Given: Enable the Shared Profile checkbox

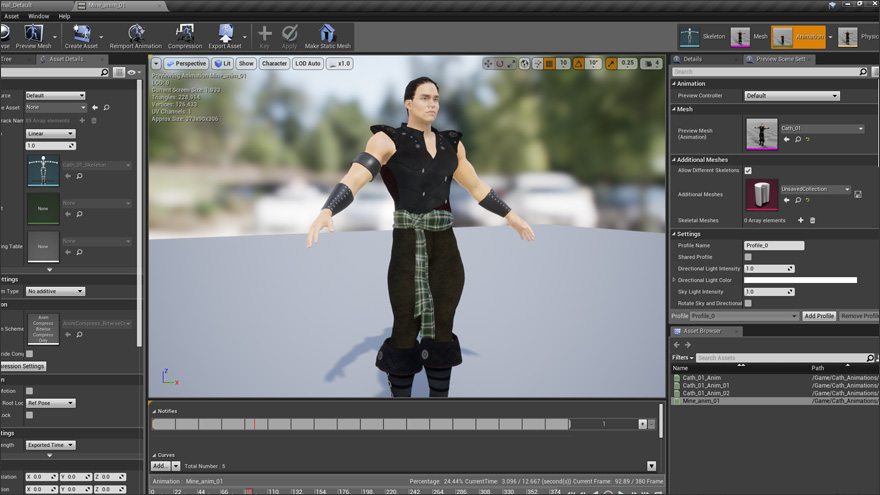Looking at the screenshot, I should (748, 257).
